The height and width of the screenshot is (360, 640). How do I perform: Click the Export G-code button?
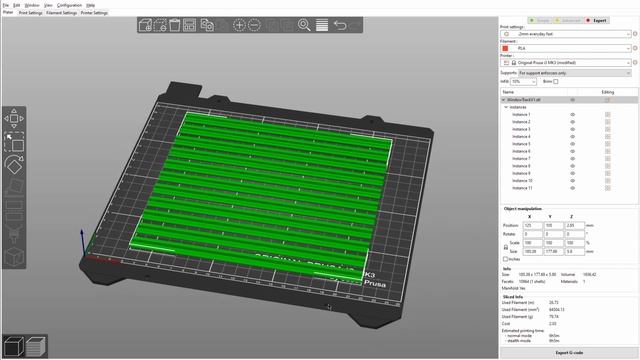569,352
